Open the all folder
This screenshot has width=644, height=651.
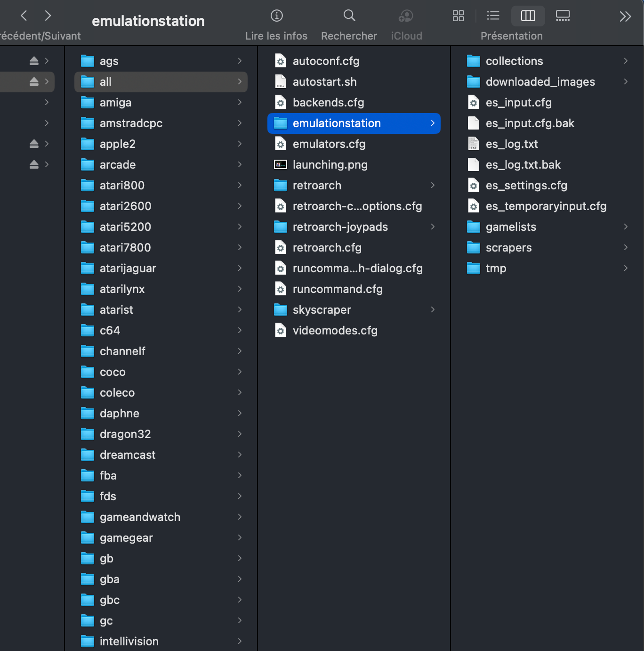click(x=161, y=81)
